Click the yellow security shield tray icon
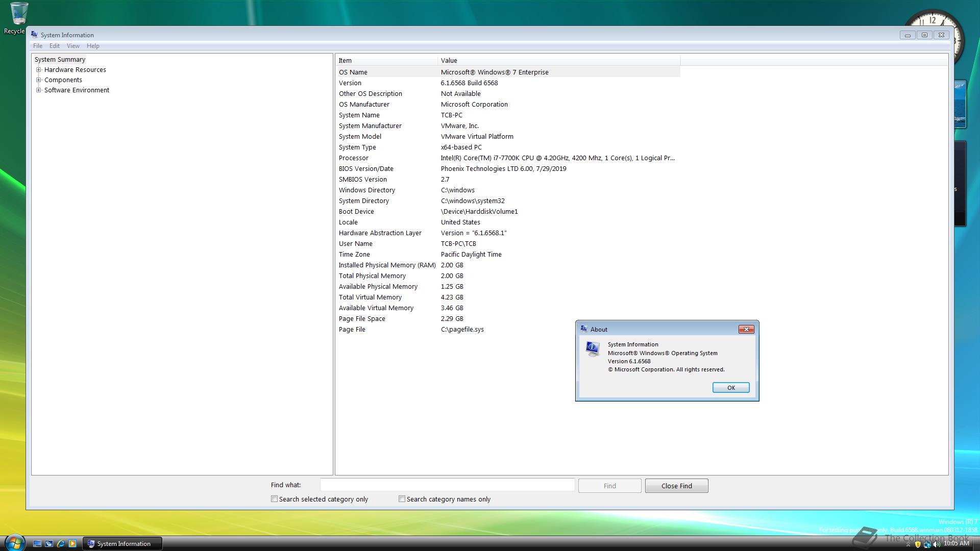980x551 pixels. (x=918, y=544)
